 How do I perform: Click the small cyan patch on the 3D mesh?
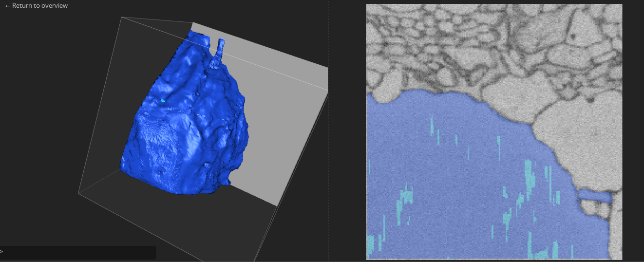[163, 100]
